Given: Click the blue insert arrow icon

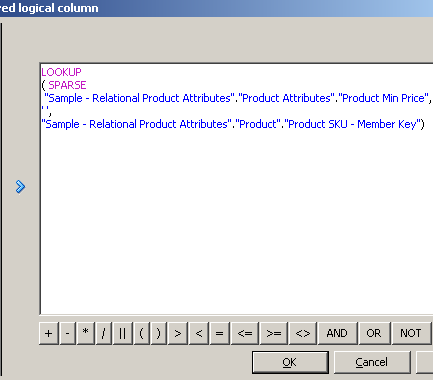Looking at the screenshot, I should tap(20, 187).
